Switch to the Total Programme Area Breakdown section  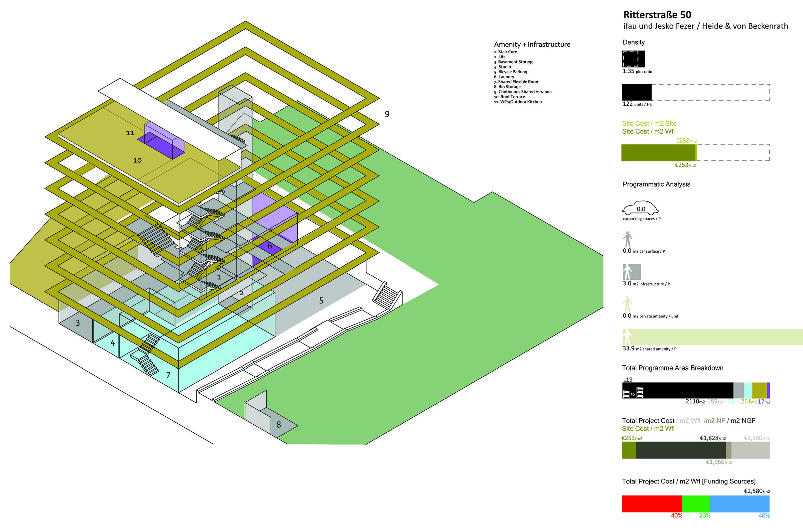tap(673, 368)
